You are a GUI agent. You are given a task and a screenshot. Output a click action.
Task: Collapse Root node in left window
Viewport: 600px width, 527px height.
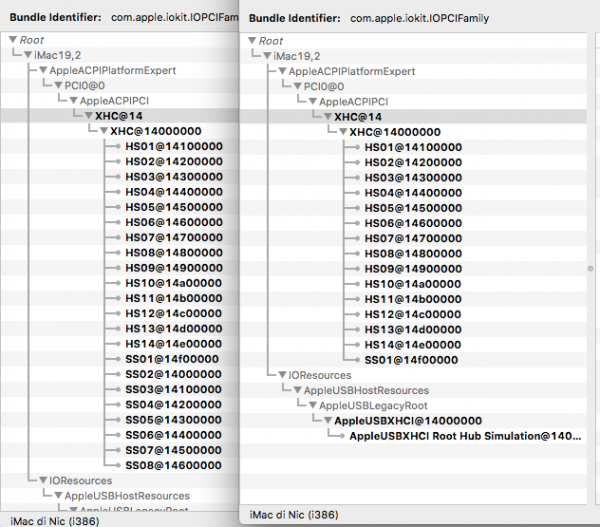point(13,40)
